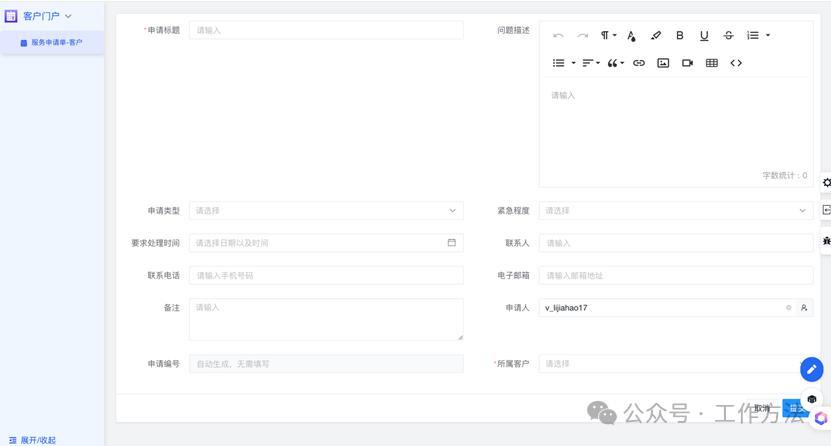Viewport: 831px width, 446px height.
Task: Select 服务申请单-客户 in the sidebar
Action: pyautogui.click(x=56, y=43)
